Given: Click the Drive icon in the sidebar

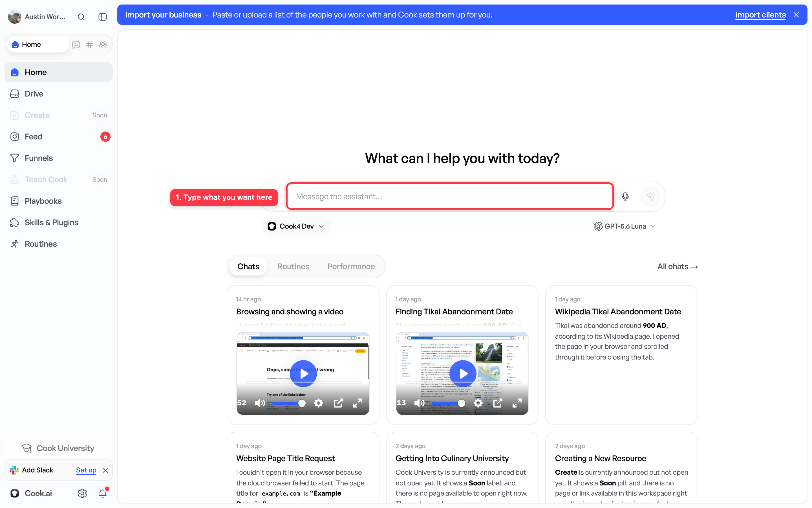Looking at the screenshot, I should pos(15,94).
